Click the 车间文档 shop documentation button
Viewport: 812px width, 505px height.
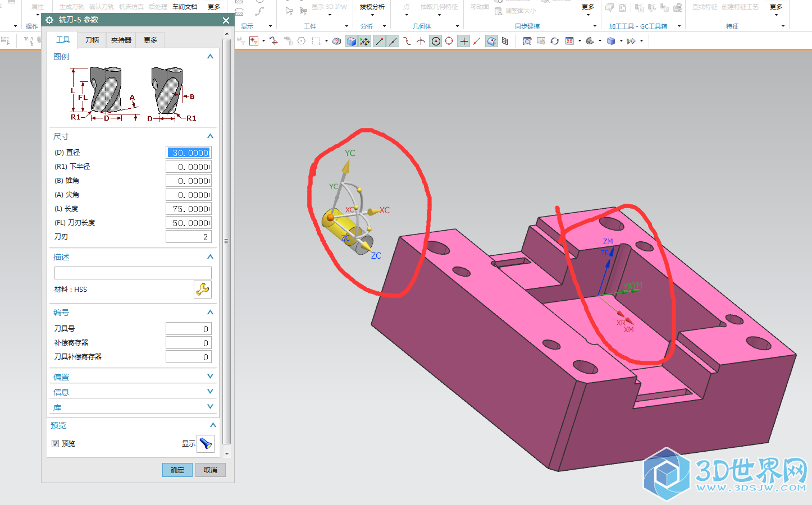[x=185, y=7]
